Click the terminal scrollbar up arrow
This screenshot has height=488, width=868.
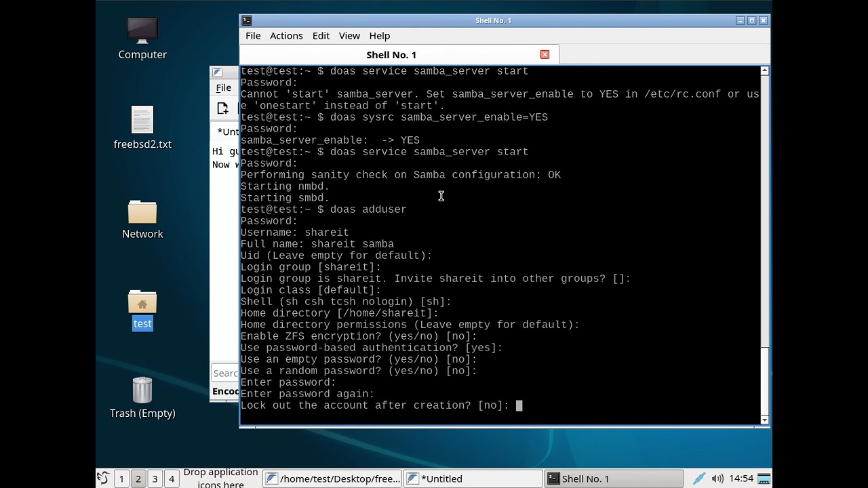(x=764, y=70)
